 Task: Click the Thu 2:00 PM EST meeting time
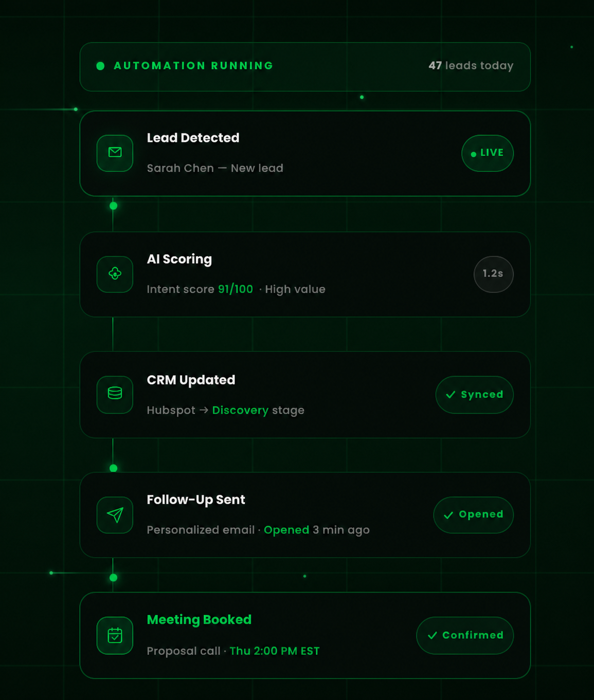pos(275,651)
